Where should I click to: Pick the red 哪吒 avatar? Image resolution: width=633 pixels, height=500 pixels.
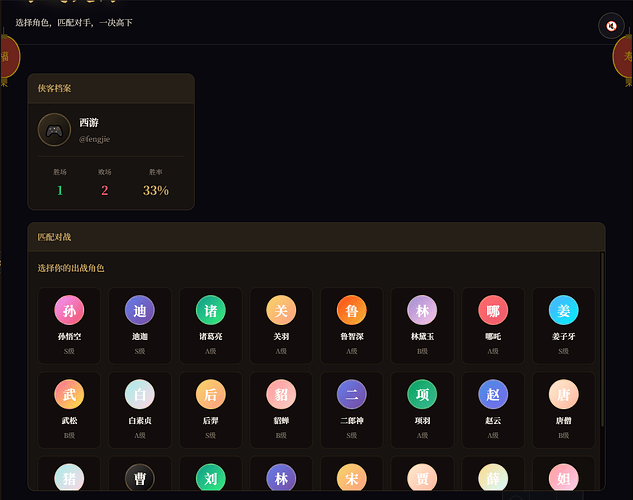(493, 310)
